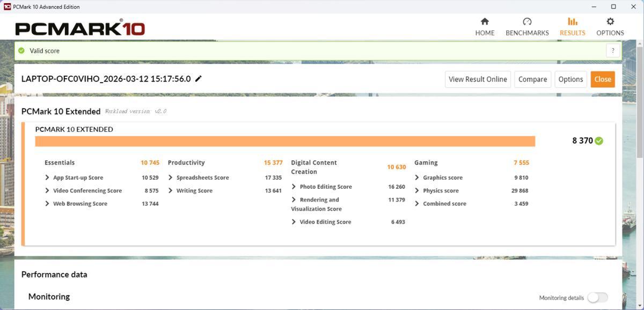Click the Compare button
The width and height of the screenshot is (644, 310).
tap(532, 79)
